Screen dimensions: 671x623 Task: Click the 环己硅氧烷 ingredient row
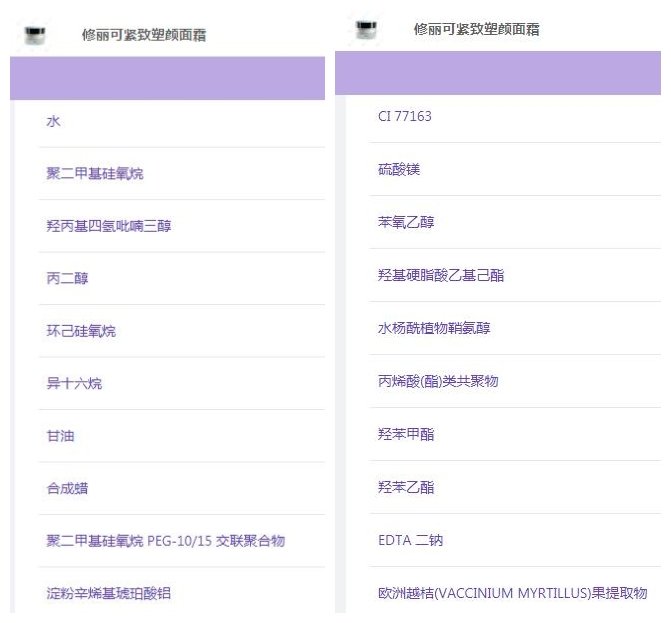81,331
